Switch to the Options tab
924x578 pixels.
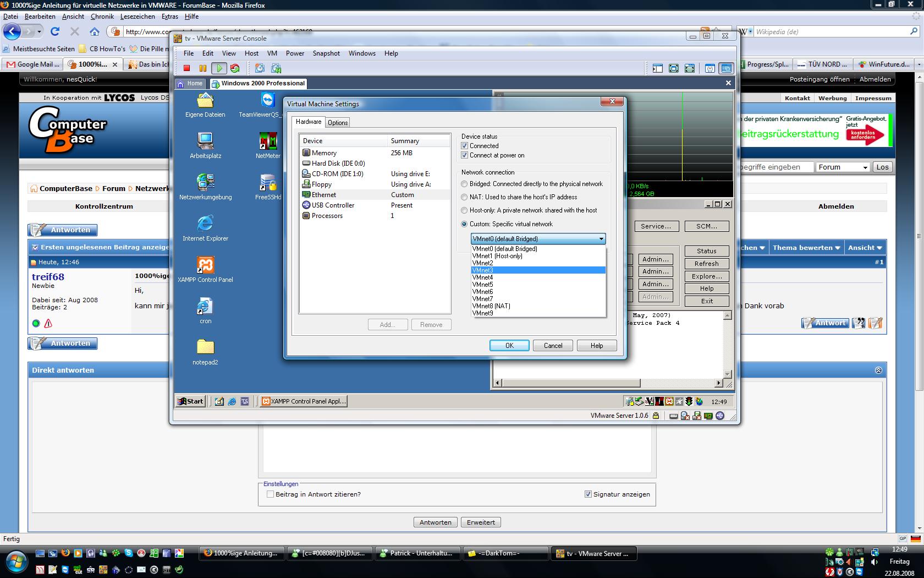coord(338,123)
